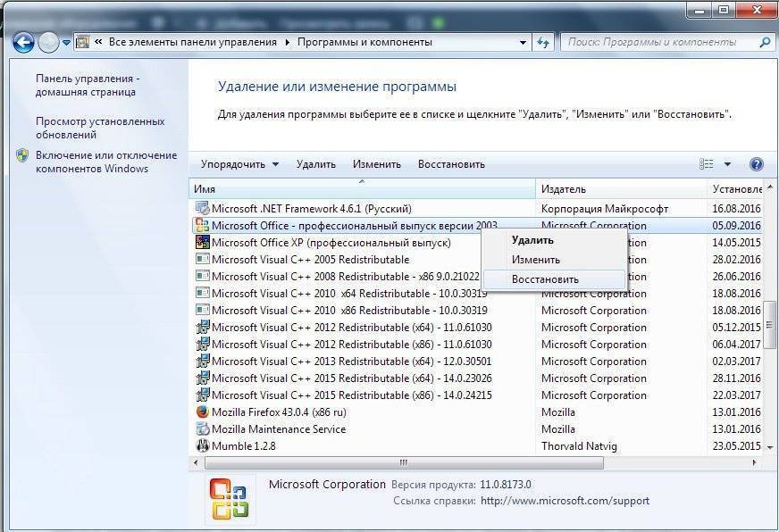Click the back navigation arrow button
This screenshot has height=532, width=779.
tap(23, 42)
